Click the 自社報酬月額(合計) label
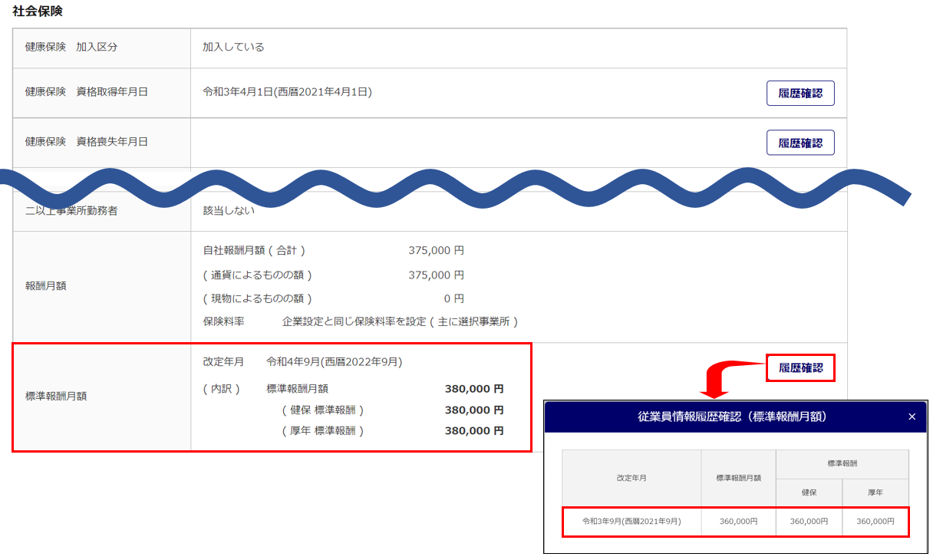 click(254, 251)
